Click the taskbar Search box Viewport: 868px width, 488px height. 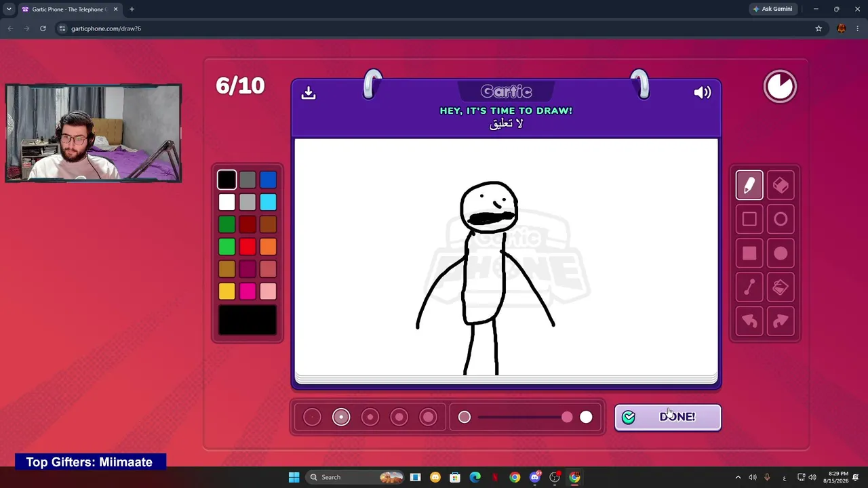[355, 477]
